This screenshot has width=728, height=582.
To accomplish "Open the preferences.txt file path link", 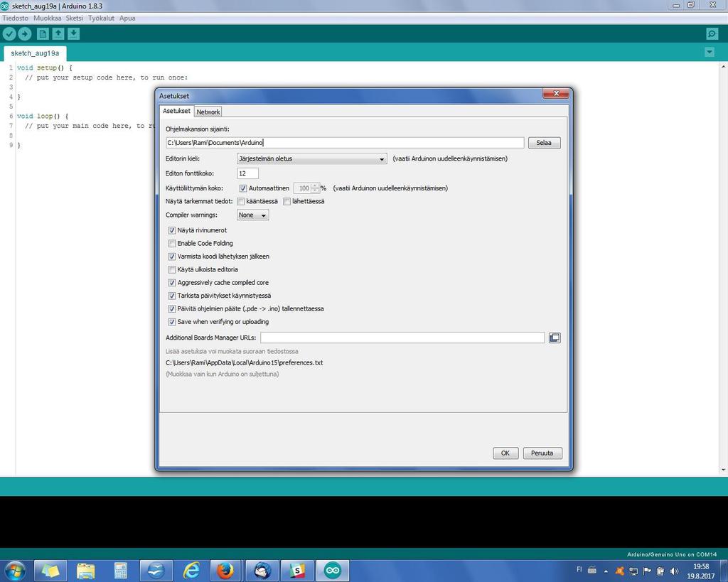I will tap(245, 363).
